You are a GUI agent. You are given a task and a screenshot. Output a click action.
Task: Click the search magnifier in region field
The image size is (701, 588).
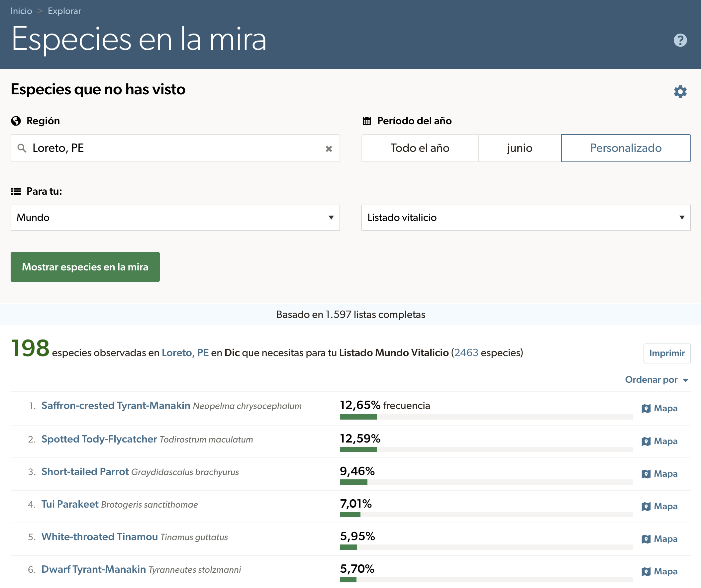point(22,148)
